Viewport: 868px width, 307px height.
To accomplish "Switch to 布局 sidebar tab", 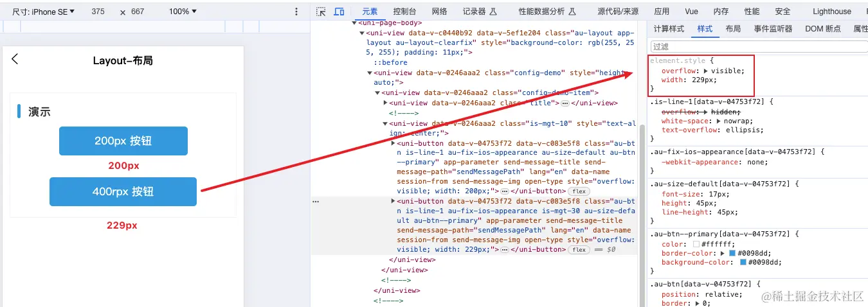I will tap(733, 29).
